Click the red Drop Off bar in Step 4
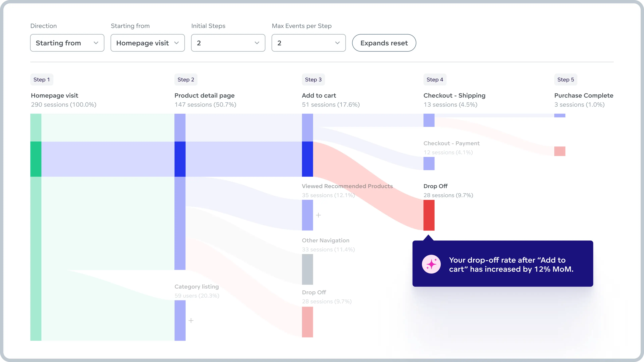This screenshot has width=644, height=362. click(429, 215)
